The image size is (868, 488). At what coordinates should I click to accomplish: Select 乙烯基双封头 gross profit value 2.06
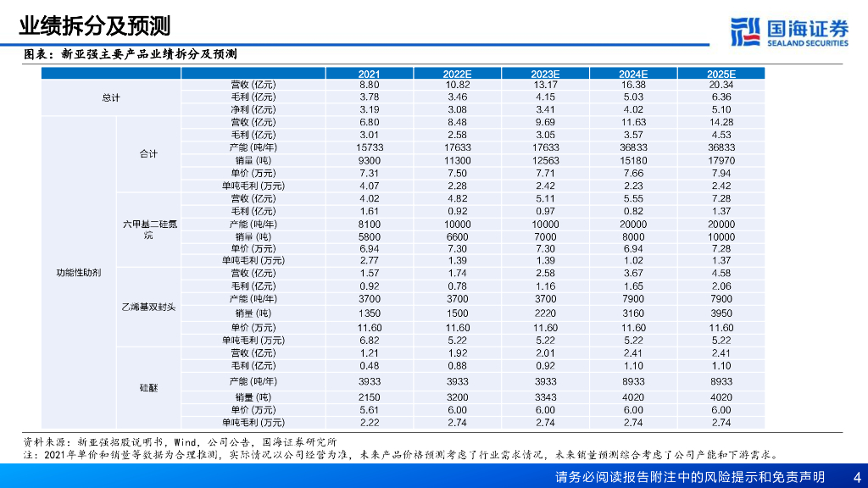[721, 286]
